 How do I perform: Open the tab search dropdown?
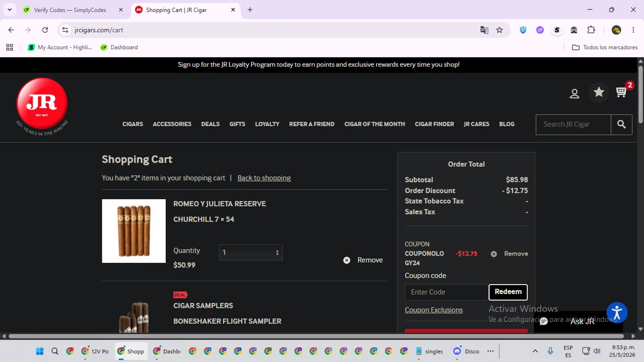pos(9,10)
